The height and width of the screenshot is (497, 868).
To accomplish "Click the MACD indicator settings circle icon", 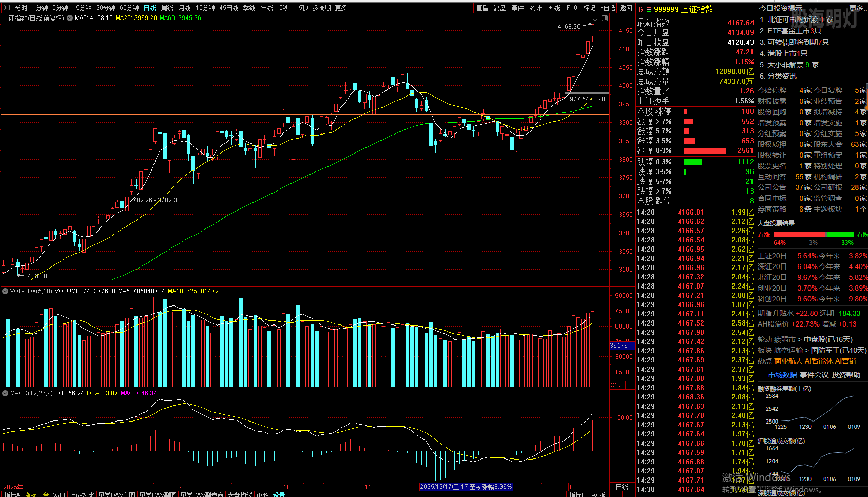I will click(5, 393).
